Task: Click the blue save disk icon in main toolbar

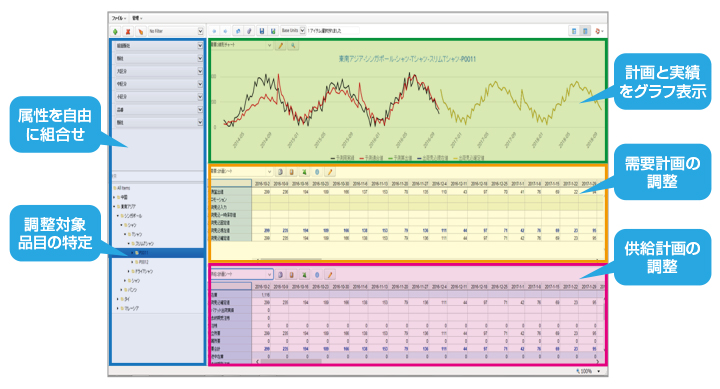Action: 262,31
